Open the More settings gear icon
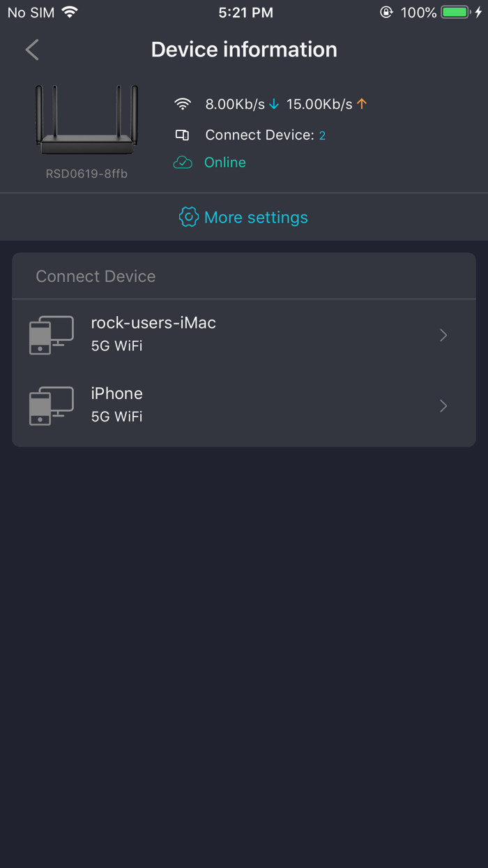 coord(188,217)
